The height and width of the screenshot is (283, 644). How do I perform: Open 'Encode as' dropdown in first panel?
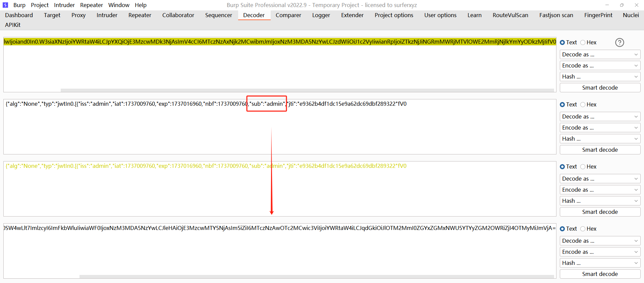600,65
